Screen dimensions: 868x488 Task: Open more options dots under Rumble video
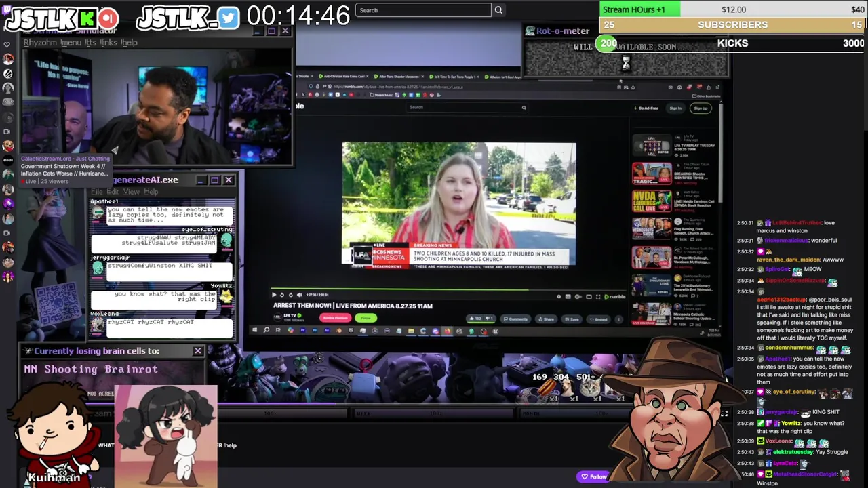pos(618,319)
